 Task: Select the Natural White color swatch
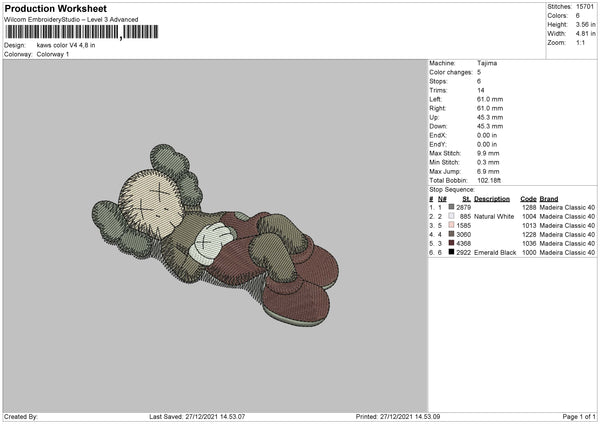pos(451,216)
